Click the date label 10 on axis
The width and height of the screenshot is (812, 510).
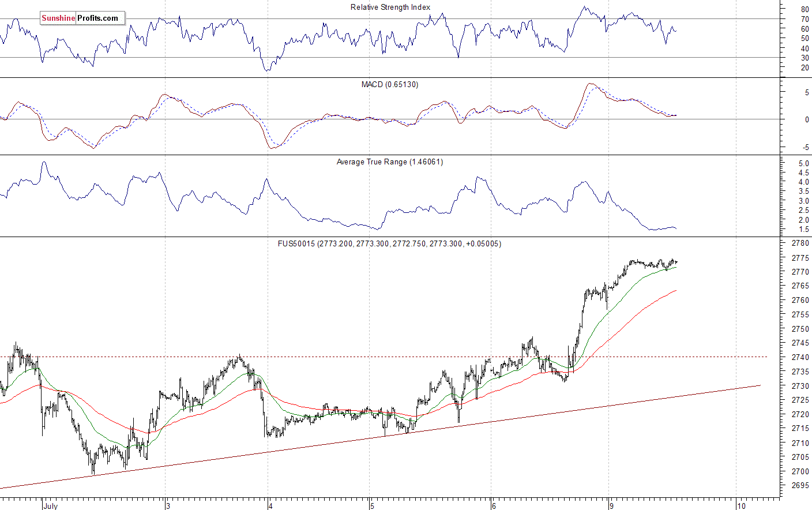(741, 506)
